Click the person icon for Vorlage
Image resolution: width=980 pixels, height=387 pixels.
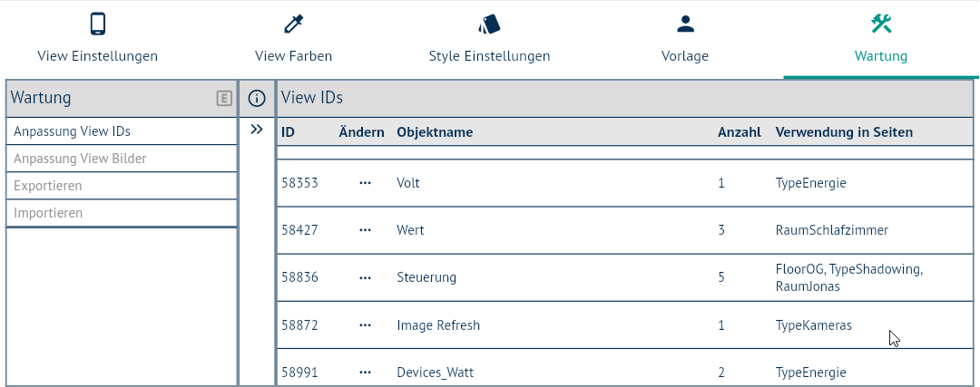pyautogui.click(x=685, y=24)
